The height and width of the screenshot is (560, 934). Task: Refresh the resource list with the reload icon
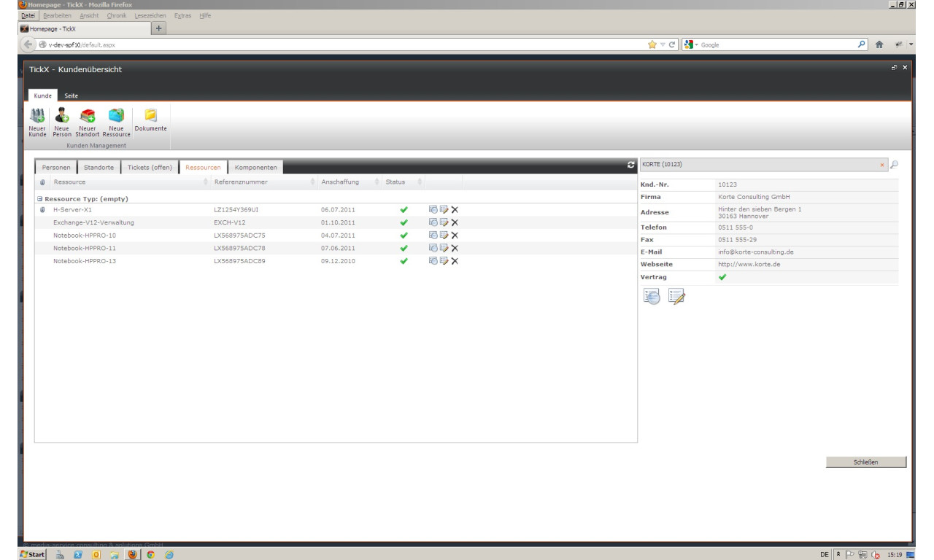pyautogui.click(x=631, y=166)
